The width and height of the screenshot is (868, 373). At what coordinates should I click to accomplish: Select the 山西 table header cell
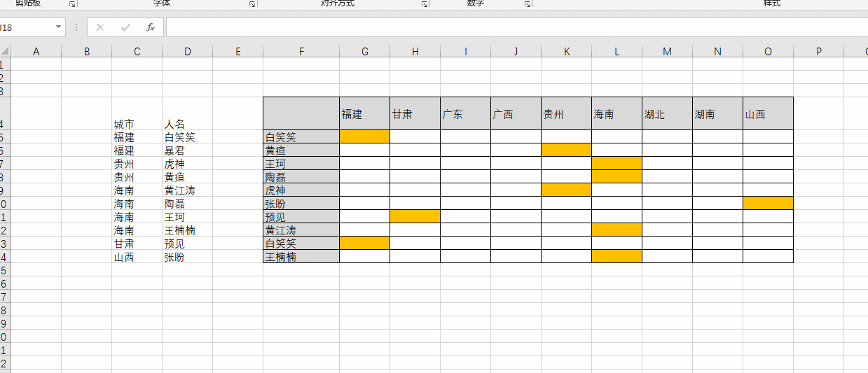click(768, 113)
